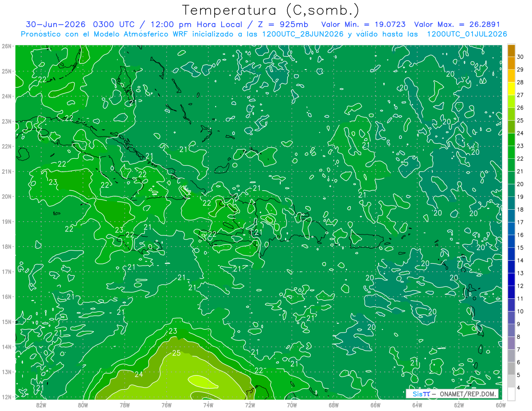Viewport: 532px width, 411px height.
Task: Click the "26N" latitude axis label
Action: [6, 46]
